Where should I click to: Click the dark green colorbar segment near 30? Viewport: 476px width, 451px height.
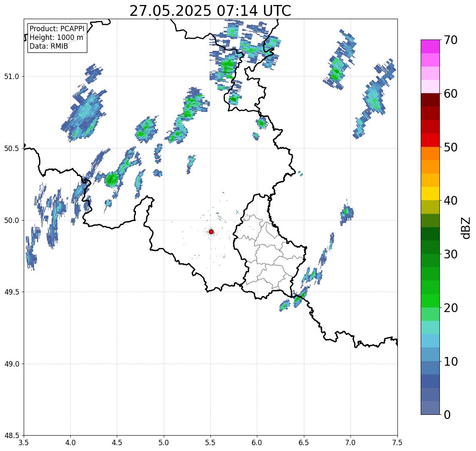430,247
